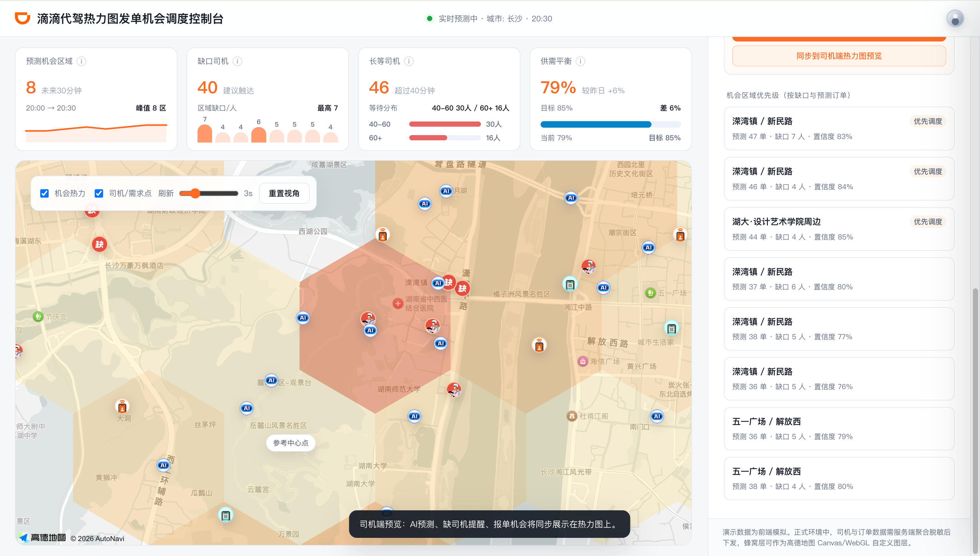
Task: Select the AI marker beside 月湖
Action: coord(446,191)
